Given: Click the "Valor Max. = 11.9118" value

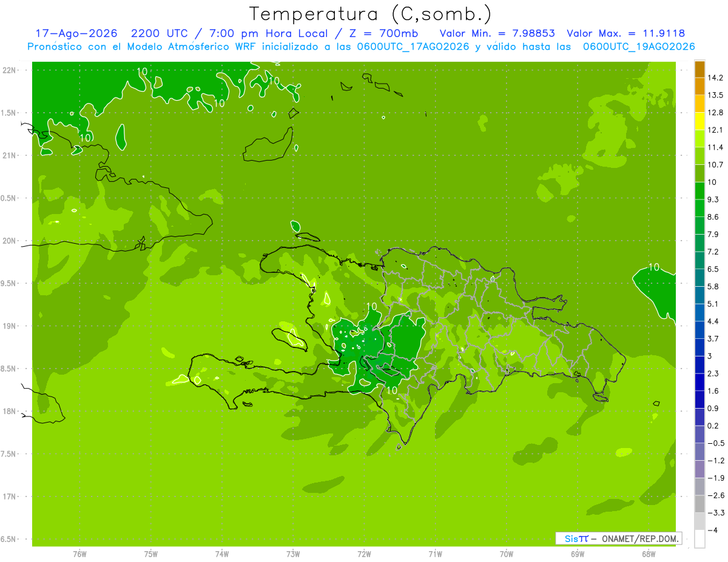Looking at the screenshot, I should (x=626, y=33).
